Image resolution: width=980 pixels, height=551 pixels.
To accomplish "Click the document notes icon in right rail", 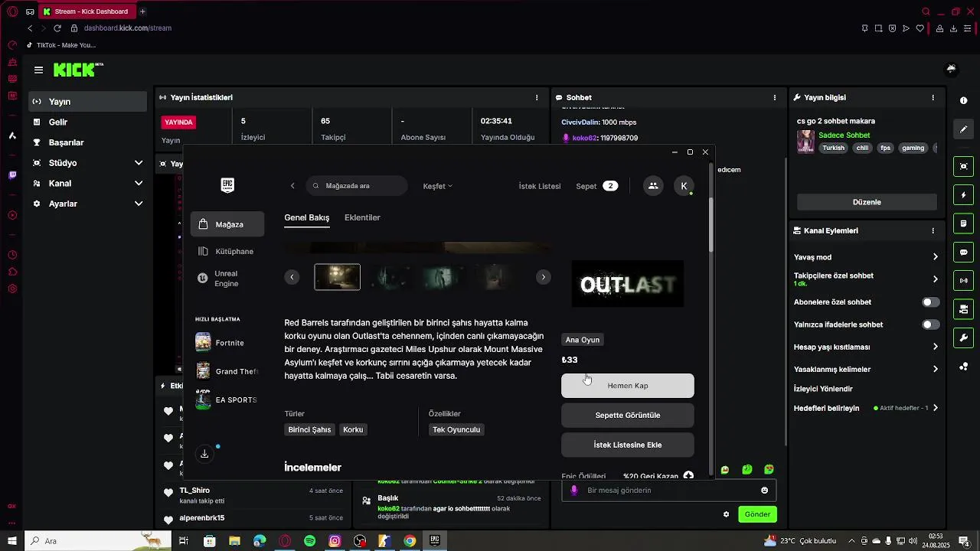I will click(x=963, y=223).
